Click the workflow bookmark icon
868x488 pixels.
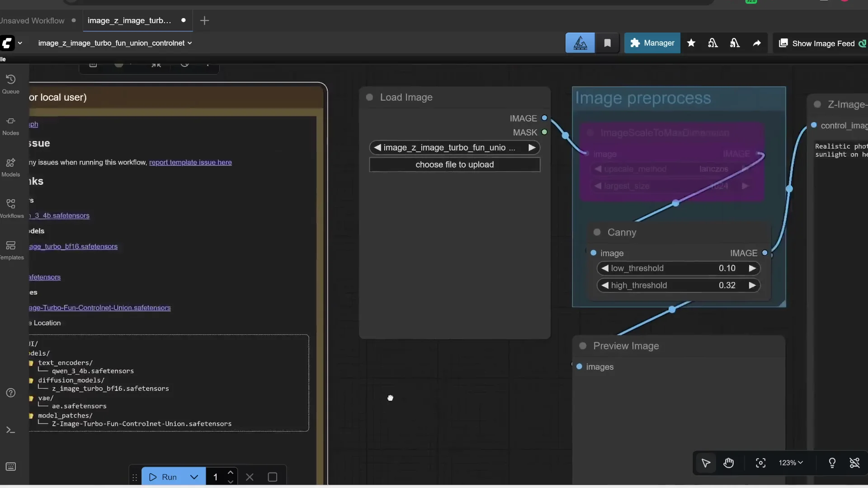click(x=607, y=43)
